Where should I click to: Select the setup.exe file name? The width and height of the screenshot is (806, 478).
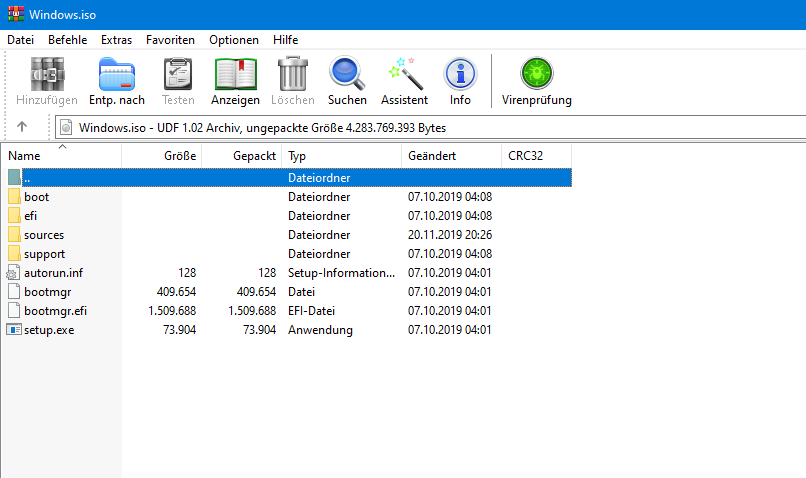[x=49, y=330]
